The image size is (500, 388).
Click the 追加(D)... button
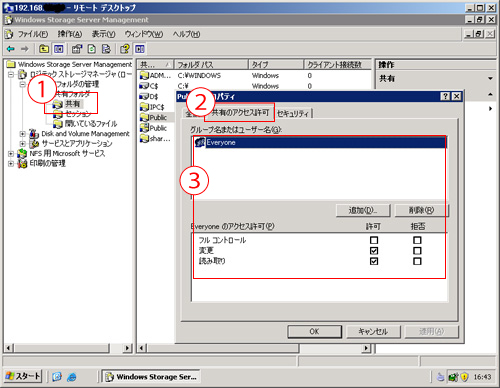coord(363,210)
